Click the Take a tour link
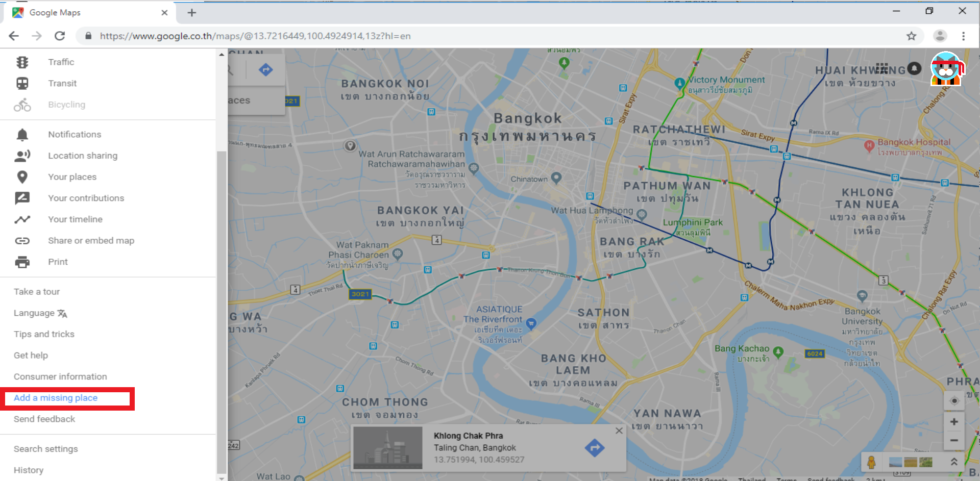 coord(37,292)
